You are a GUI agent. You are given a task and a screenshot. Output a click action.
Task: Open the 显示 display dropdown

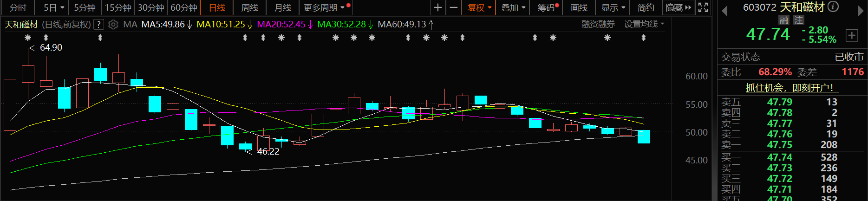[x=613, y=7]
